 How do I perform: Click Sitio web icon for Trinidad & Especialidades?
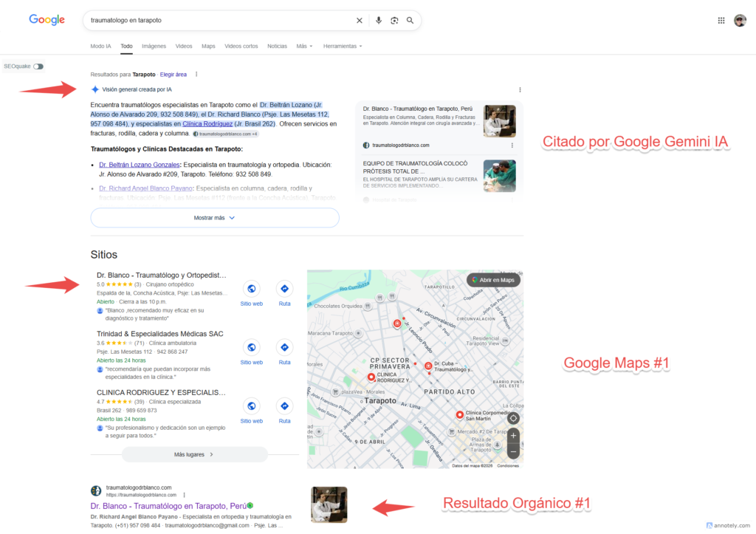[x=252, y=347]
